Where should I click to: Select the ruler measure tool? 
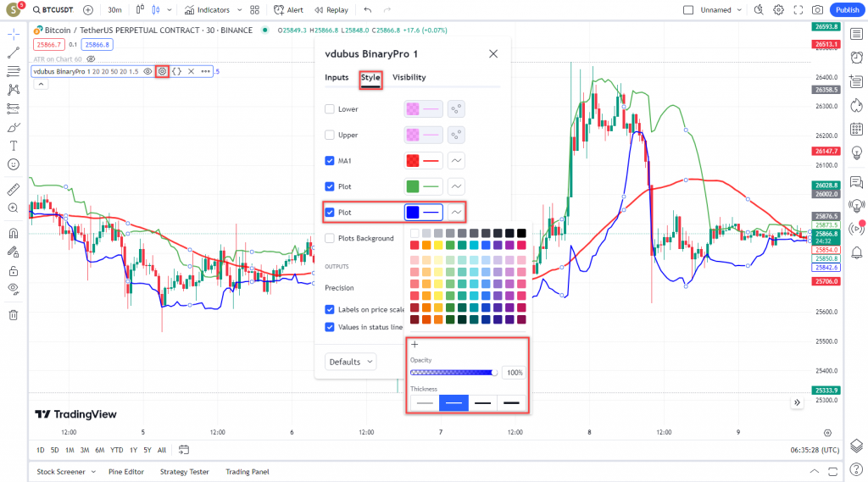point(14,189)
